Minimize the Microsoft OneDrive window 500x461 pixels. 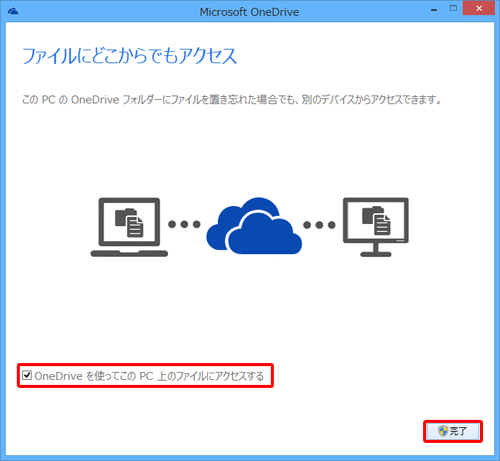click(434, 10)
